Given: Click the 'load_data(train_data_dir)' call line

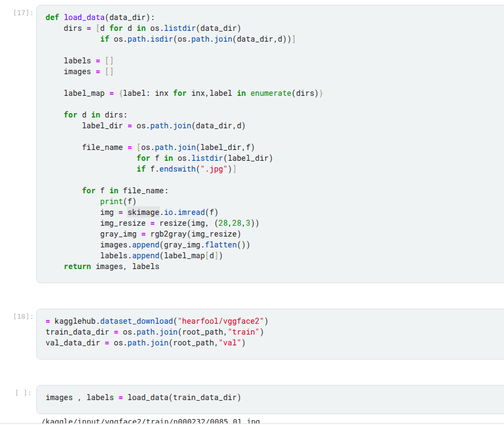Looking at the screenshot, I should click(144, 398).
